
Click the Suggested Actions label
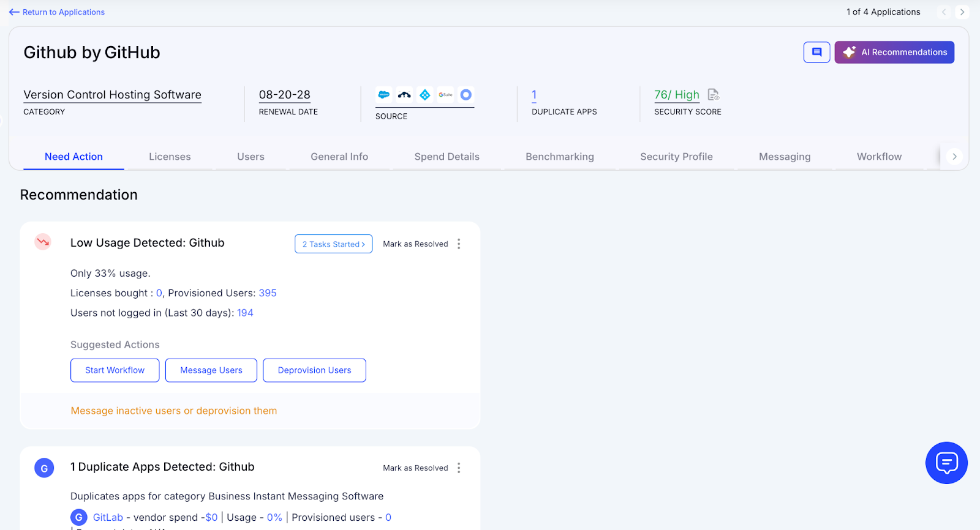[115, 345]
